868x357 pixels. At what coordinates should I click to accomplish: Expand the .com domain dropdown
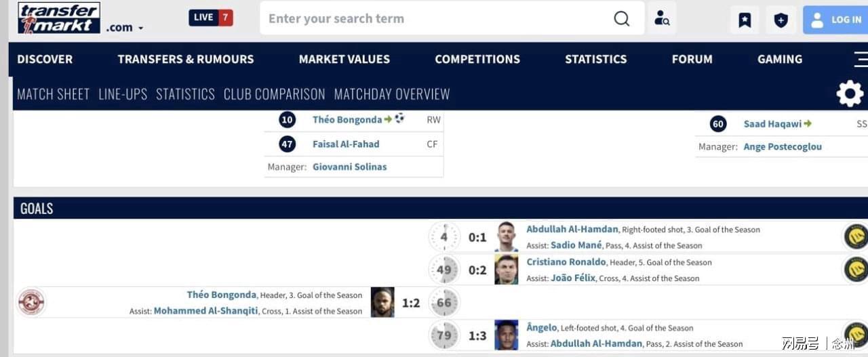click(125, 28)
